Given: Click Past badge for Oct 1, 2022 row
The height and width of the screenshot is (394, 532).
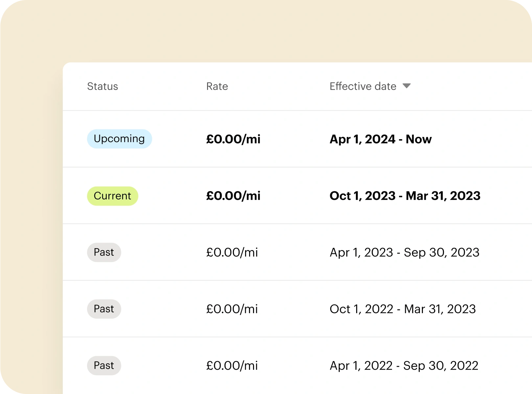Looking at the screenshot, I should (104, 309).
